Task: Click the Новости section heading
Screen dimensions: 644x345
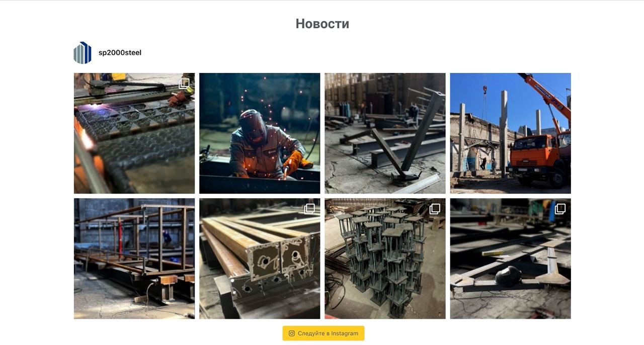Action: [x=322, y=24]
